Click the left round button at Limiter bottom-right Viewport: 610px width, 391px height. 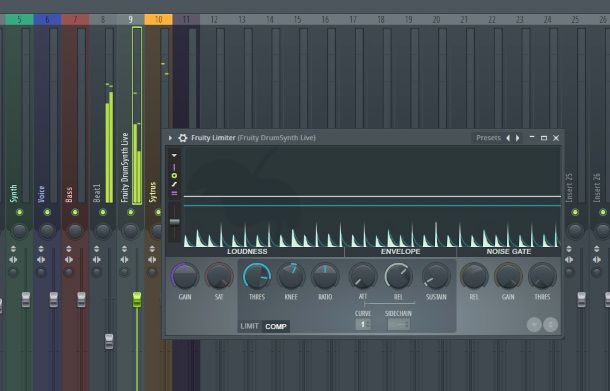(x=534, y=324)
